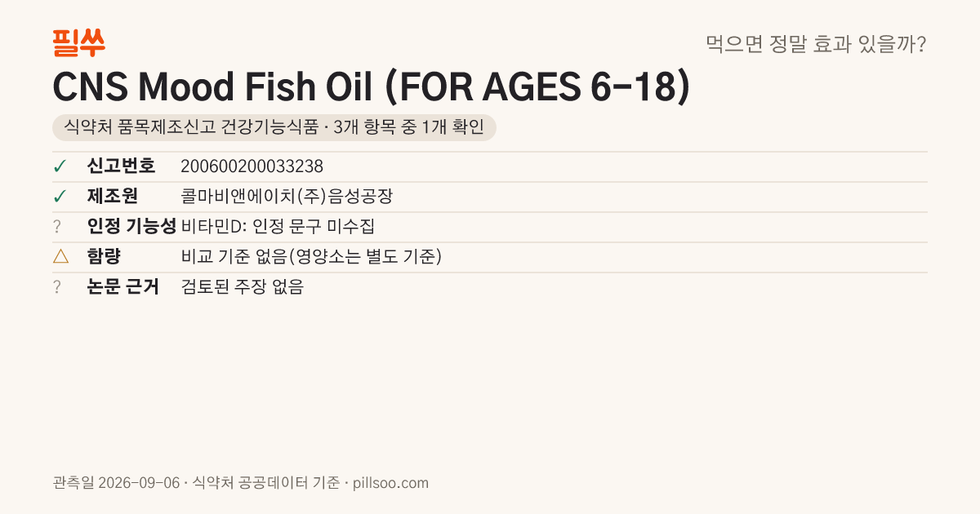The image size is (980, 514).
Task: Select the 신고번호 label
Action: 121,166
